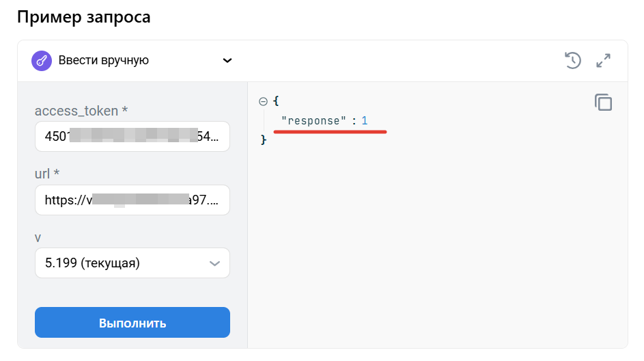
Task: Click the response value 1
Action: pos(364,120)
